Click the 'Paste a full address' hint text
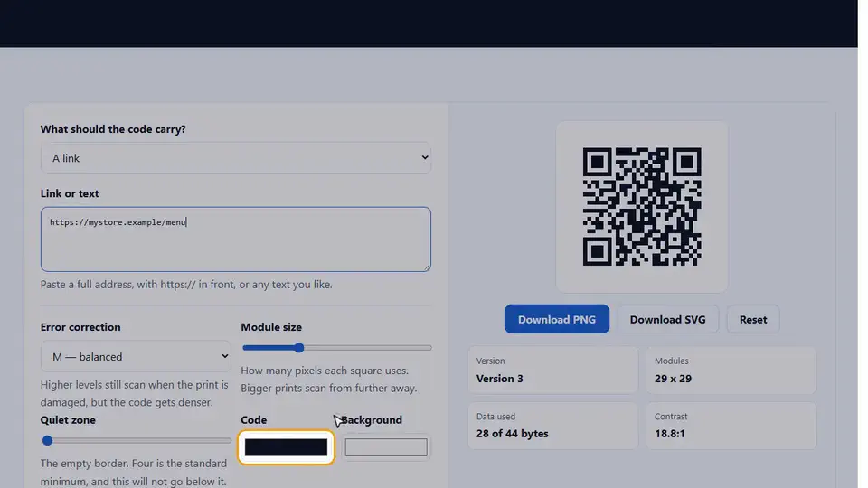Screen dimensions: 868x488 pyautogui.click(x=186, y=285)
